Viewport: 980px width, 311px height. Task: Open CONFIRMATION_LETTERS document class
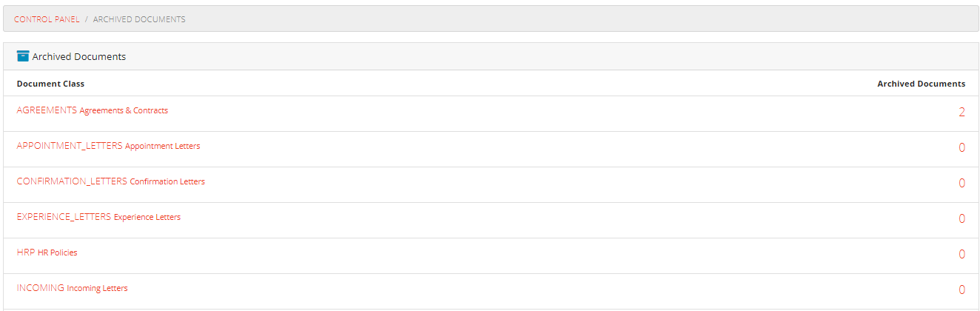click(111, 181)
